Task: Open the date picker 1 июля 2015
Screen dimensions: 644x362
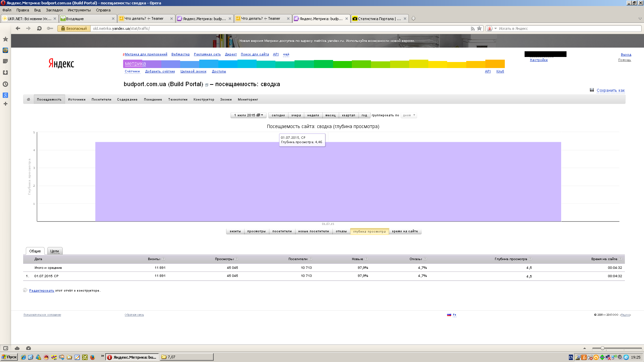Action: click(x=249, y=115)
